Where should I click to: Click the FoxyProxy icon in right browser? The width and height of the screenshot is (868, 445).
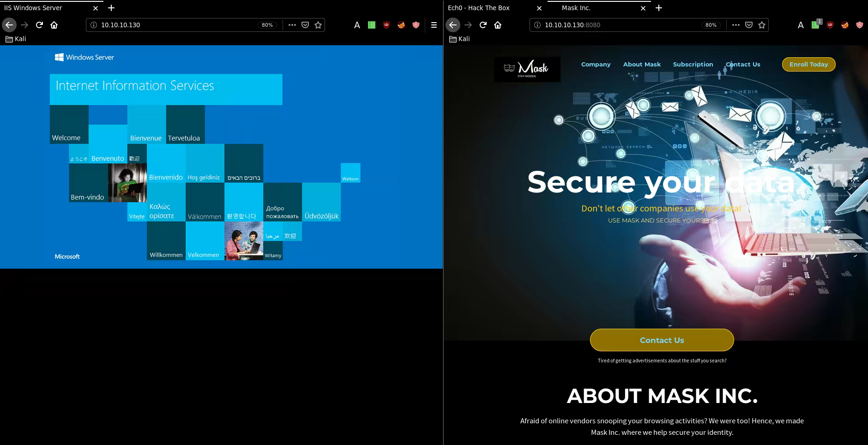pyautogui.click(x=844, y=25)
